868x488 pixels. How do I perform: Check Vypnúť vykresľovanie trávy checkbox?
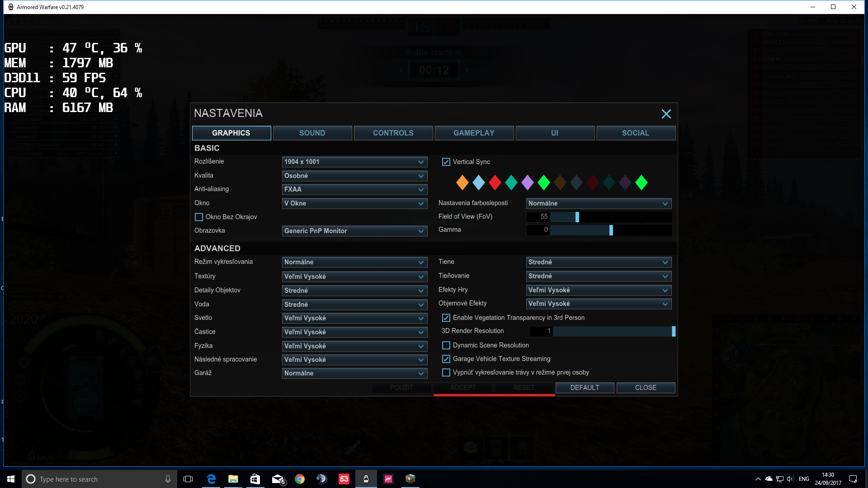click(x=446, y=372)
